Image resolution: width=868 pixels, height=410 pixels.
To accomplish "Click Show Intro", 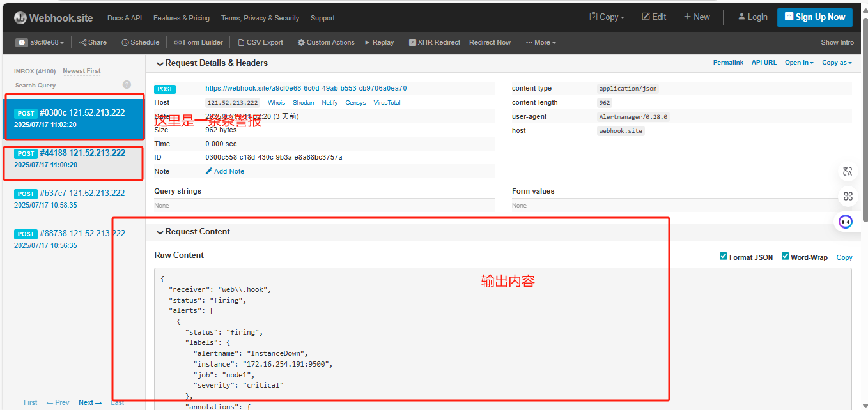I will coord(837,43).
